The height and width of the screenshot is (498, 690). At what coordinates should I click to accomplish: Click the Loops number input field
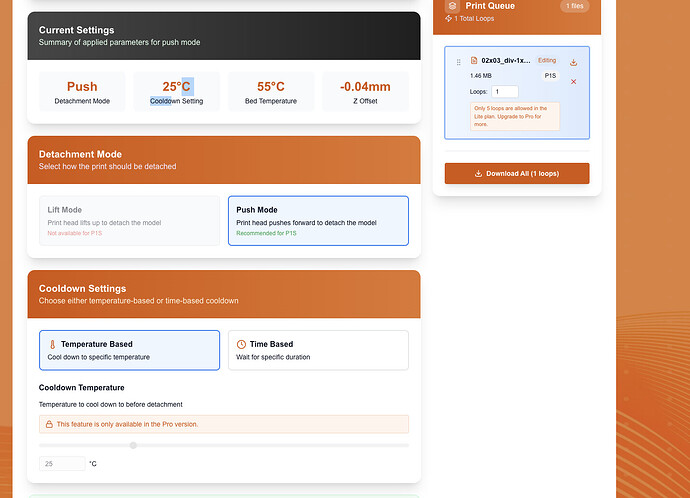(505, 92)
